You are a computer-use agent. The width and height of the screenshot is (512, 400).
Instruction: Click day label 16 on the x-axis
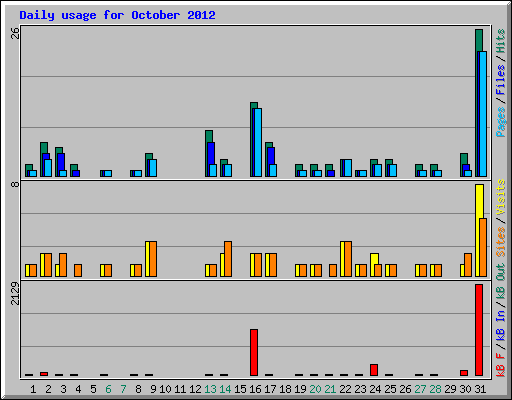click(x=255, y=389)
